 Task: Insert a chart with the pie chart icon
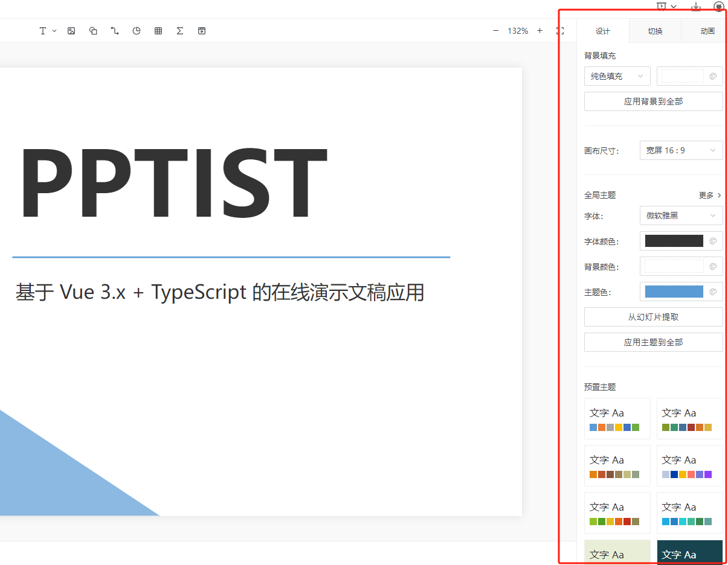click(x=137, y=30)
